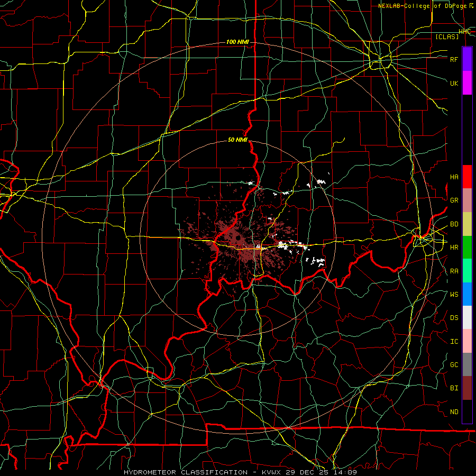Click the HA legend label
This screenshot has height=476, width=476.
coord(454,177)
